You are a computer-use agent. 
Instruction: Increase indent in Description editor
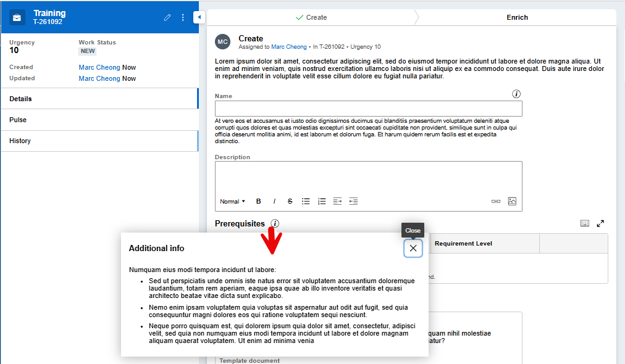point(338,201)
